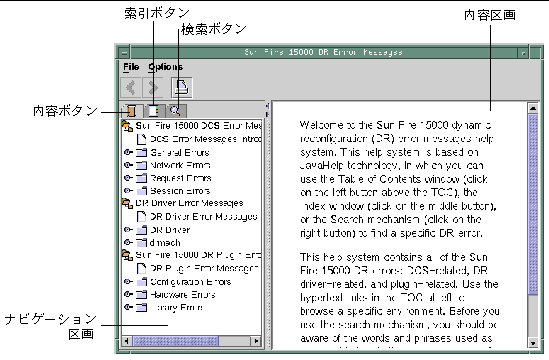549x360 pixels.
Task: Click the content pane scroll up arrow
Action: tap(533, 108)
